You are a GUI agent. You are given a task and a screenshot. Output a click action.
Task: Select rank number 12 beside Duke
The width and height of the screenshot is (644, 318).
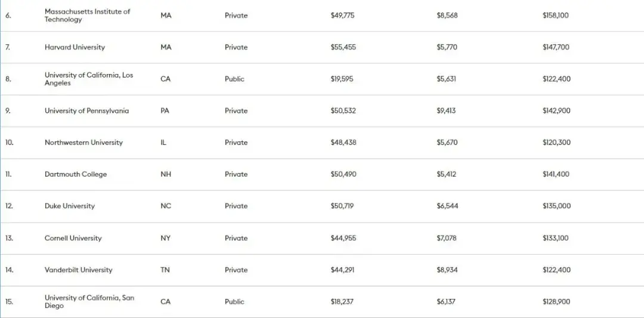click(9, 206)
